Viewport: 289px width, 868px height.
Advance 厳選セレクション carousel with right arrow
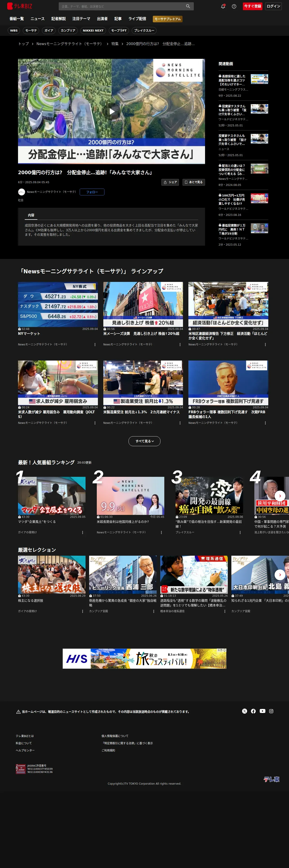coord(280,575)
